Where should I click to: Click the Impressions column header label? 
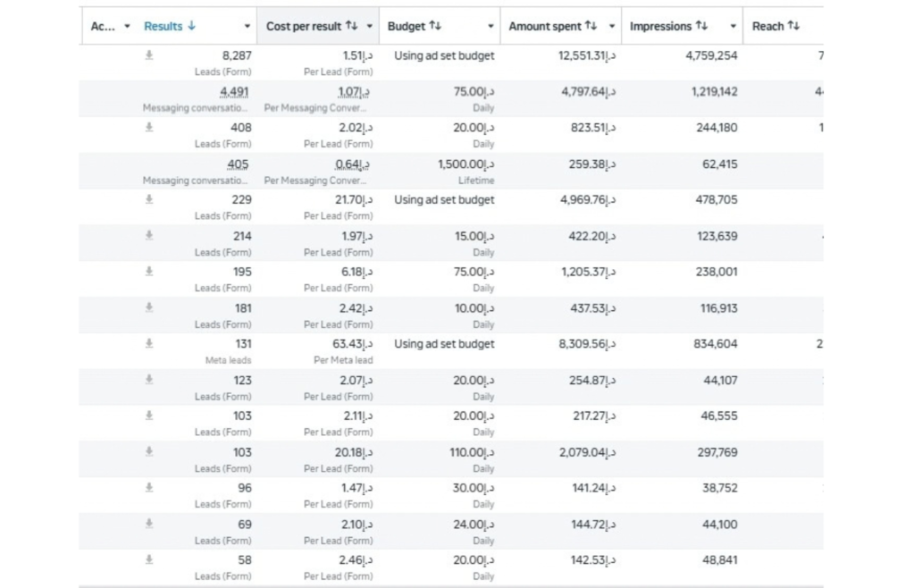[x=660, y=26]
